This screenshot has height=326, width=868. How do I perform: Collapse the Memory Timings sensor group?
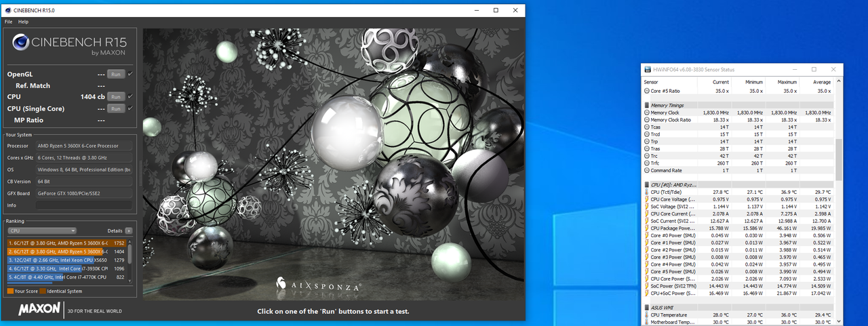coord(646,105)
